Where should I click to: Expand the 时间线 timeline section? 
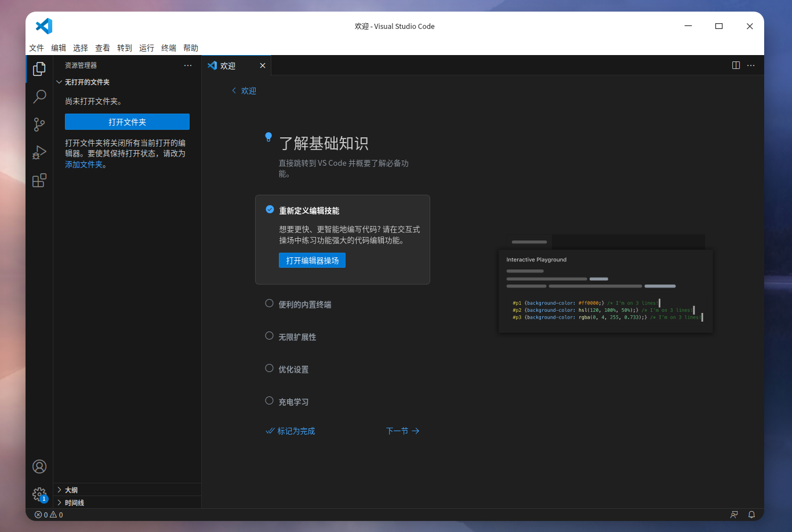[x=74, y=503]
